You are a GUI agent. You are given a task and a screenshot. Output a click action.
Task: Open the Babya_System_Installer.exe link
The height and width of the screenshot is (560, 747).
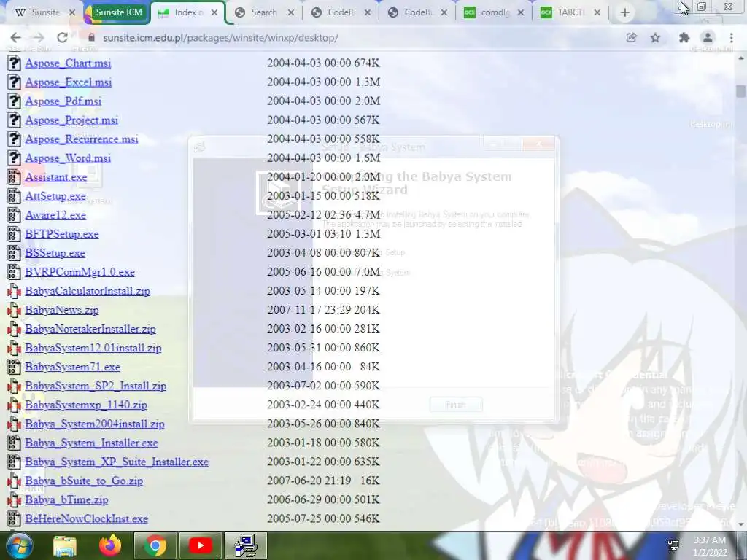91,443
